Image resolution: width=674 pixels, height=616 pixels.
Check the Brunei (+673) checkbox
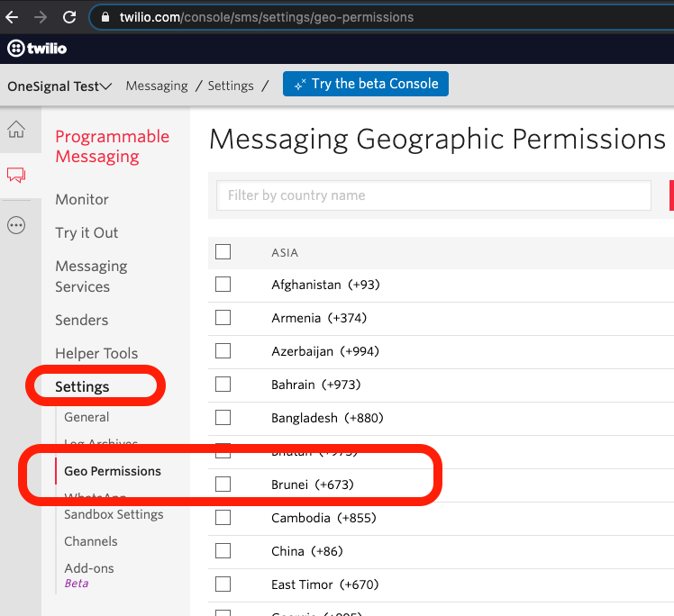click(x=223, y=485)
